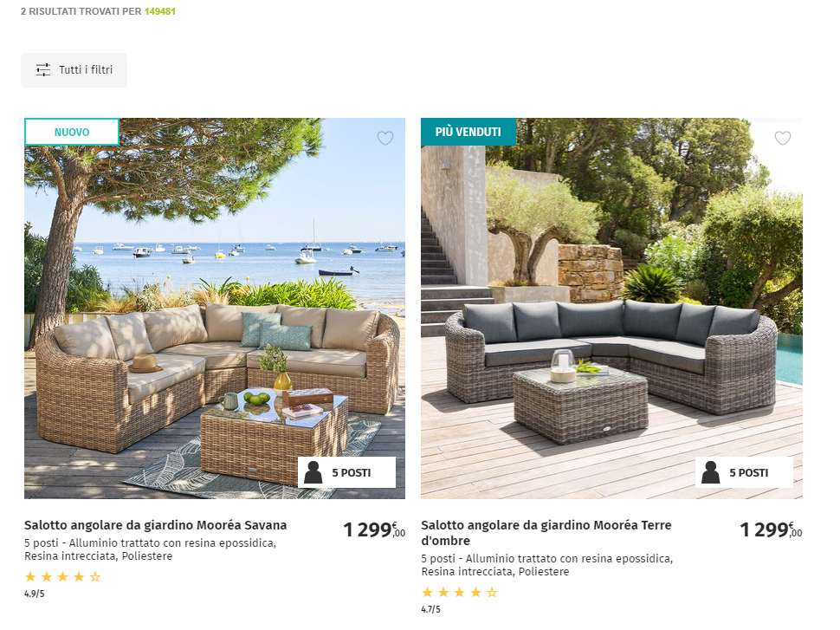Open Mooréa Savana product image
The image size is (840, 630).
point(215,309)
